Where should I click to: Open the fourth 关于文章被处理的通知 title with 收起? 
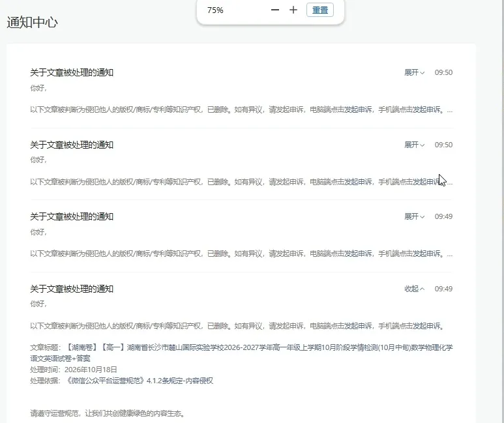(72, 289)
